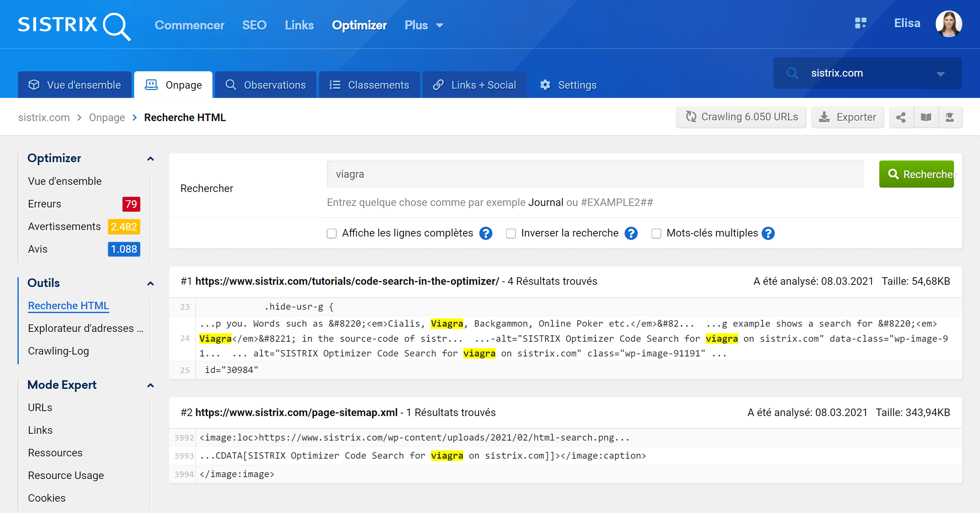
Task: Collapse the Optimizer sidebar section
Action: (151, 158)
